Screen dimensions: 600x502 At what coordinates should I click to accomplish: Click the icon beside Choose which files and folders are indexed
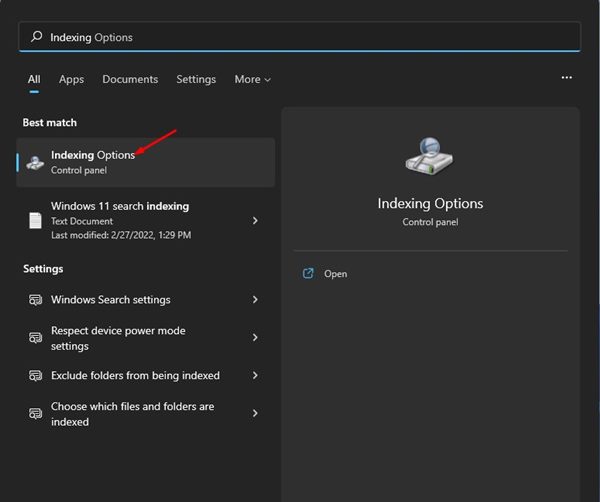coord(35,414)
